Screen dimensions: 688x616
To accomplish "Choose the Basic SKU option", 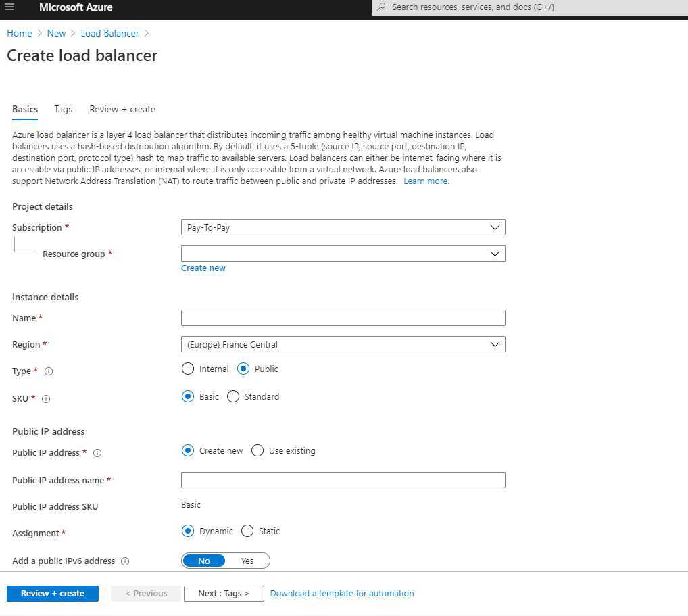I will (188, 396).
